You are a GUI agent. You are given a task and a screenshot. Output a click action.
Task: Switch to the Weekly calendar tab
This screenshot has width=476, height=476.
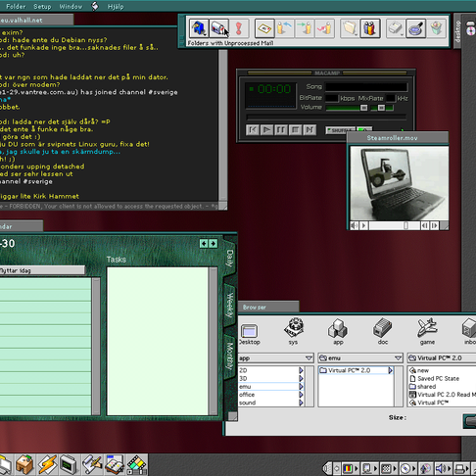point(230,305)
